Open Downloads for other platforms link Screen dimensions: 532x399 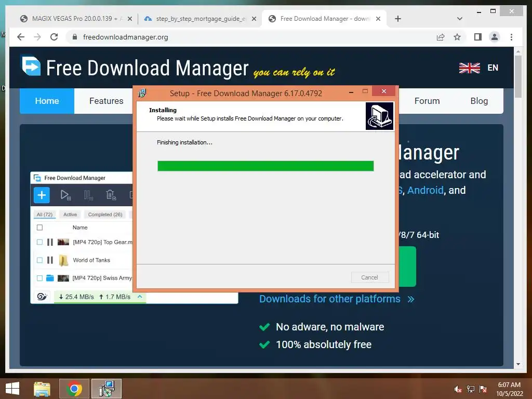pyautogui.click(x=337, y=299)
